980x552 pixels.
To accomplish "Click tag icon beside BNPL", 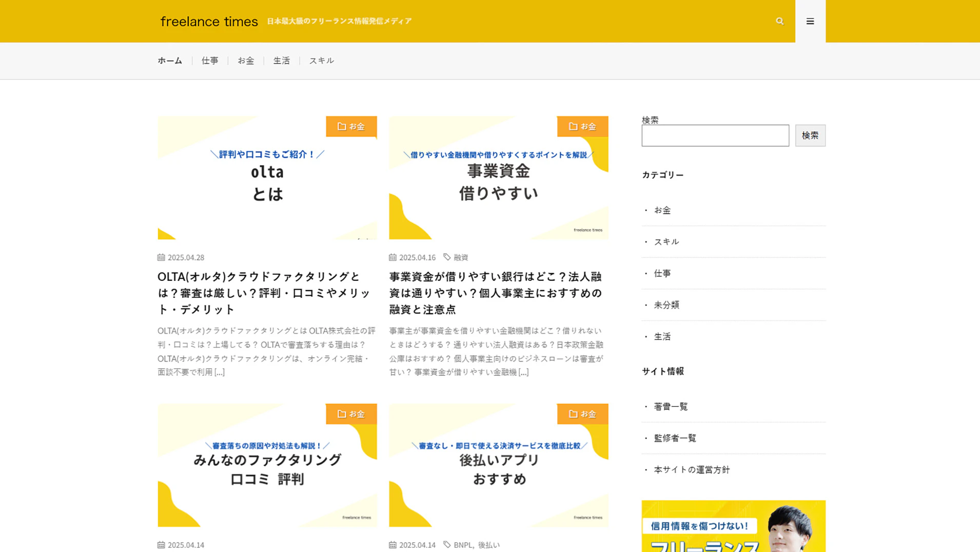I will click(x=447, y=544).
